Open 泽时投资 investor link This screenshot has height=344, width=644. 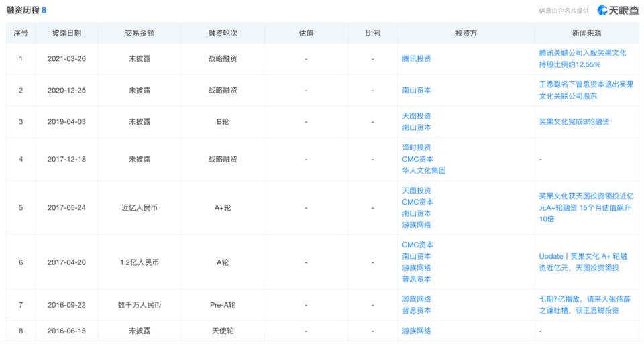click(416, 148)
